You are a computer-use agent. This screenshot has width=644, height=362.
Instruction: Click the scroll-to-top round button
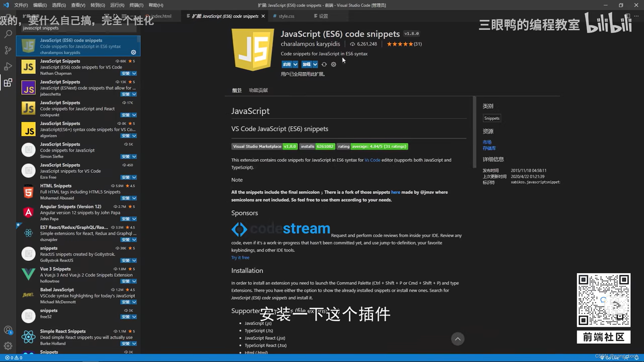[x=458, y=339]
